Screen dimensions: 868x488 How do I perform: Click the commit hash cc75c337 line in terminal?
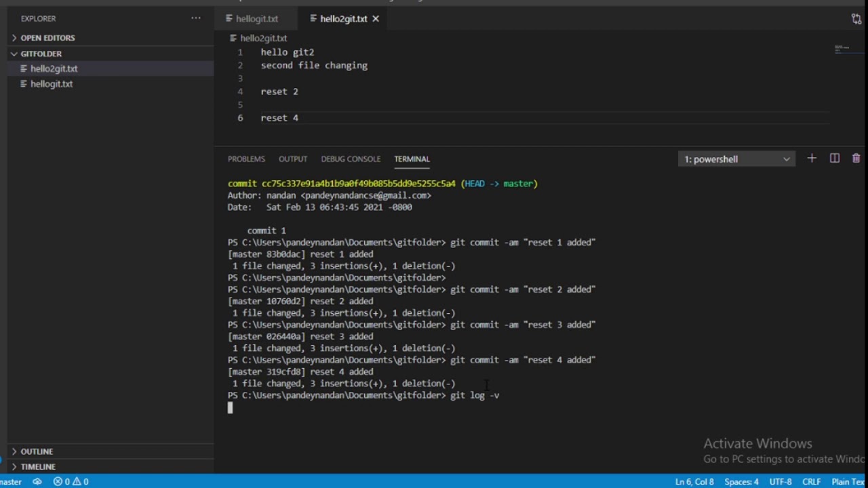(x=382, y=184)
